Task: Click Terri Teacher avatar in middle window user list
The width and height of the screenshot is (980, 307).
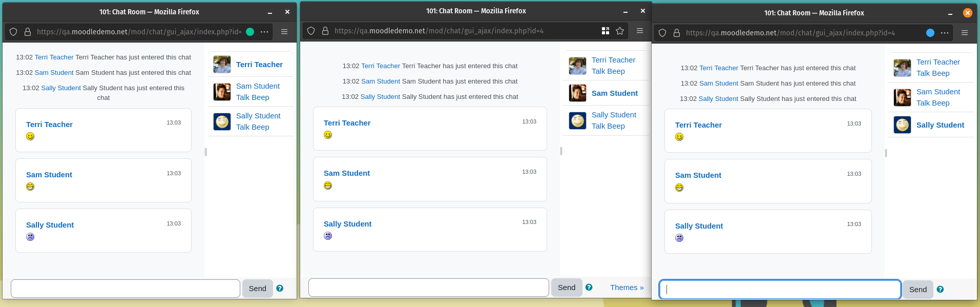Action: point(577,66)
